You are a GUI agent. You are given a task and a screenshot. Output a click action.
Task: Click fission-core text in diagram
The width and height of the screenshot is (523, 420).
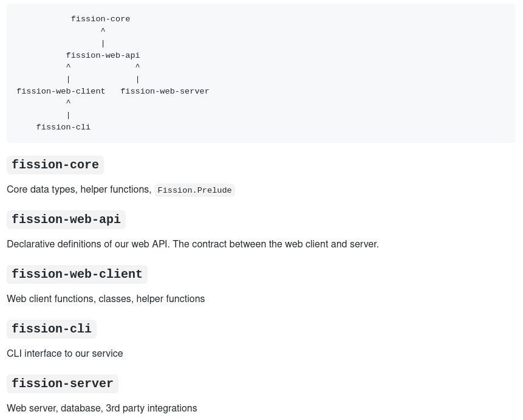click(100, 19)
